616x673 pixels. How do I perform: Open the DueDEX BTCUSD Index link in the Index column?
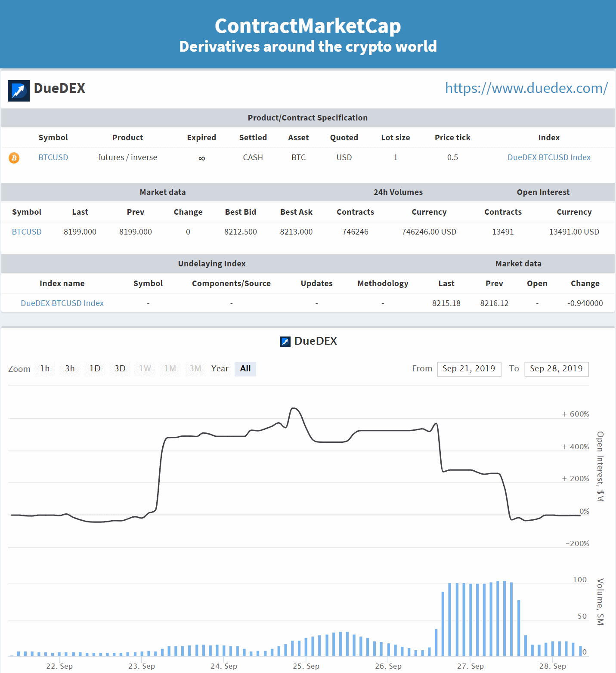549,157
